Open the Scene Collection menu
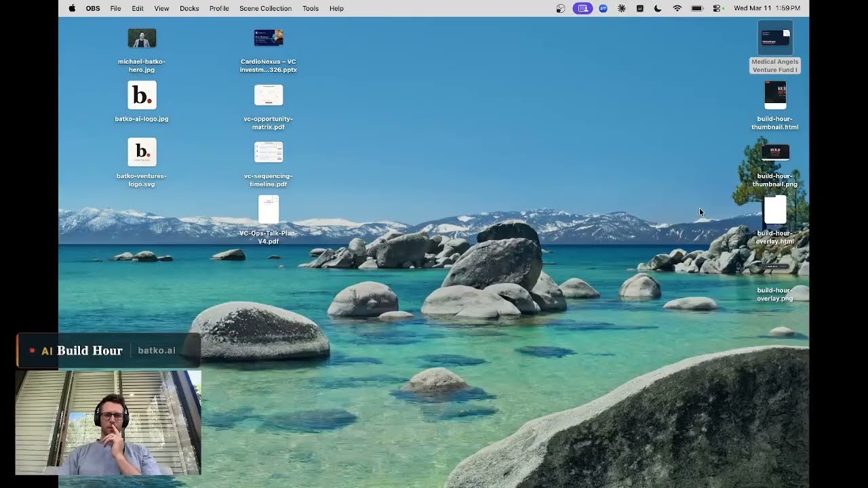The image size is (868, 488). click(x=265, y=8)
